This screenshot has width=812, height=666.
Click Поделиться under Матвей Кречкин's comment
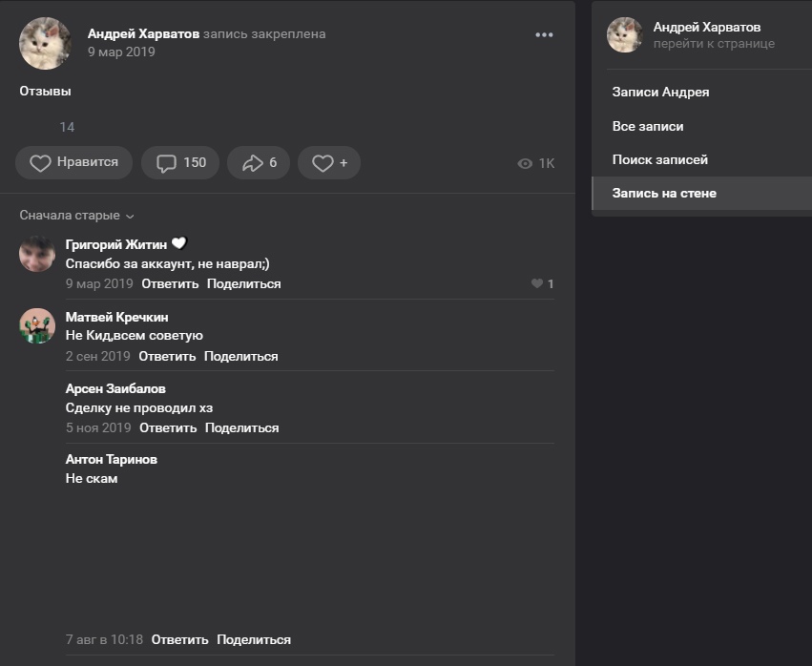click(240, 357)
